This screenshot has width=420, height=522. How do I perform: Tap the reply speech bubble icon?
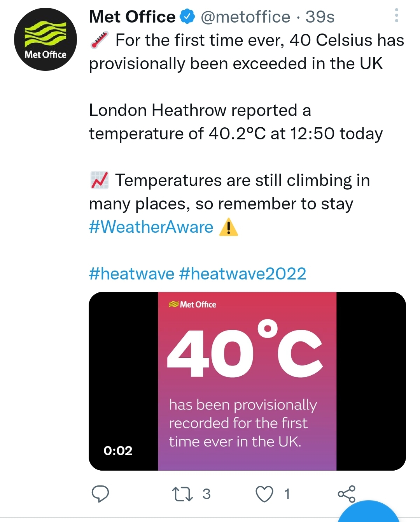coord(100,494)
